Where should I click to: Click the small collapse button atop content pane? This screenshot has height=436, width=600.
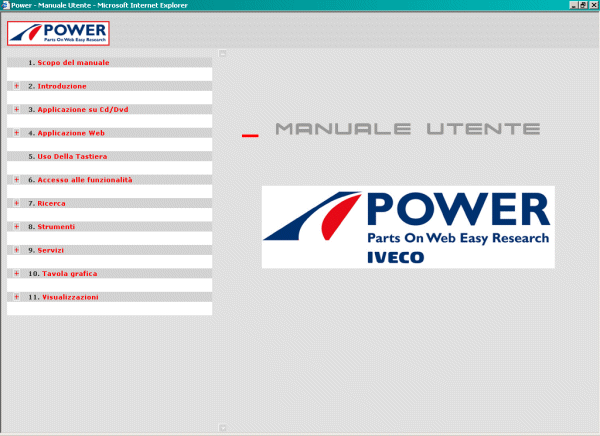coord(223,53)
